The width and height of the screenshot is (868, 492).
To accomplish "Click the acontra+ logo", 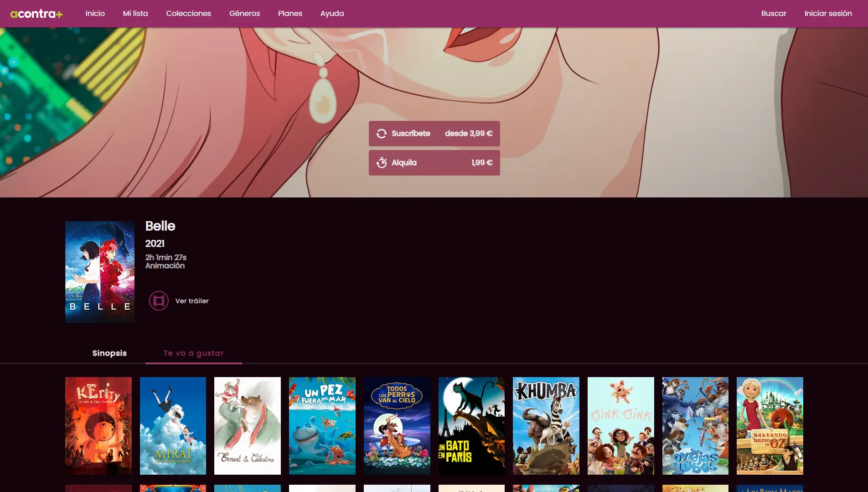I will [36, 14].
